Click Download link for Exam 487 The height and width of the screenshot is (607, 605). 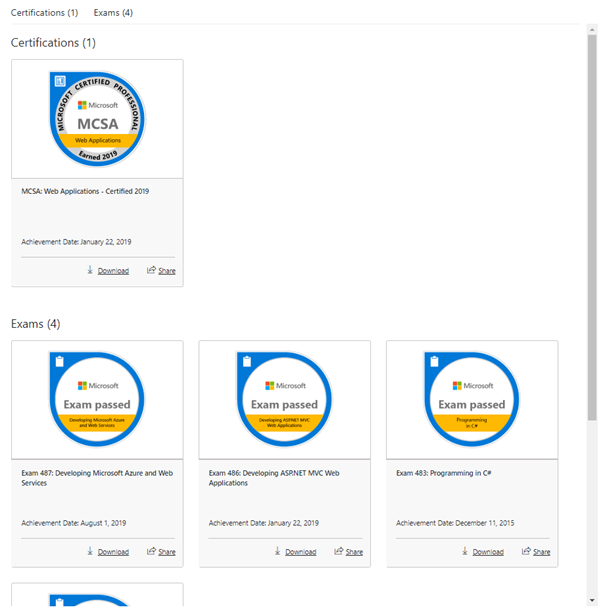pyautogui.click(x=113, y=552)
